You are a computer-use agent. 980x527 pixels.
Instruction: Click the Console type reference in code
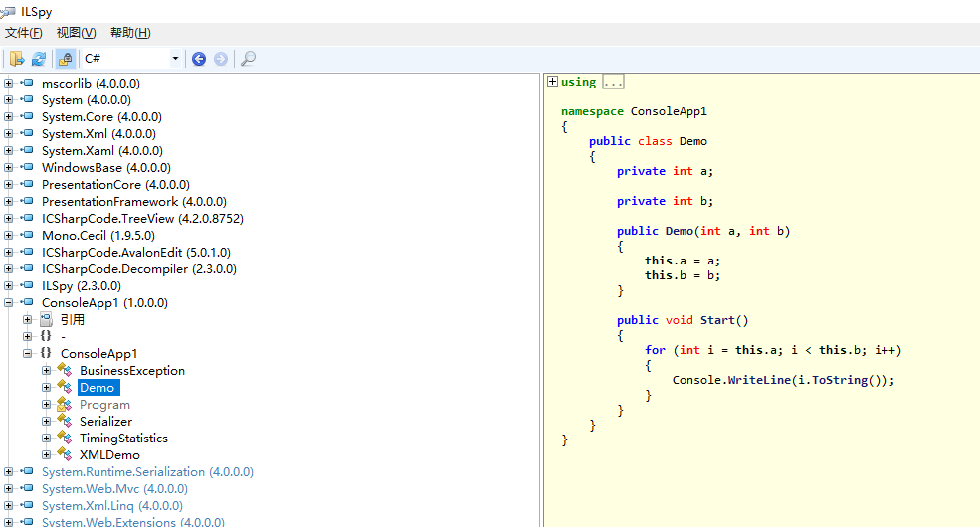(x=696, y=380)
